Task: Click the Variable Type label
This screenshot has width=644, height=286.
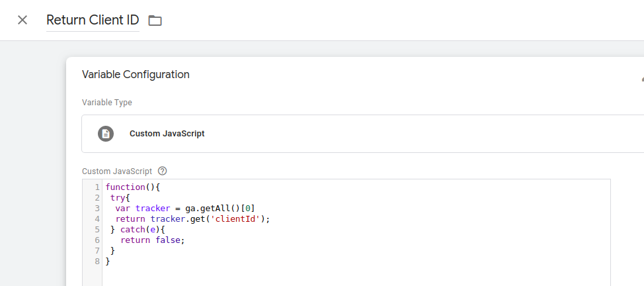Action: 106,103
